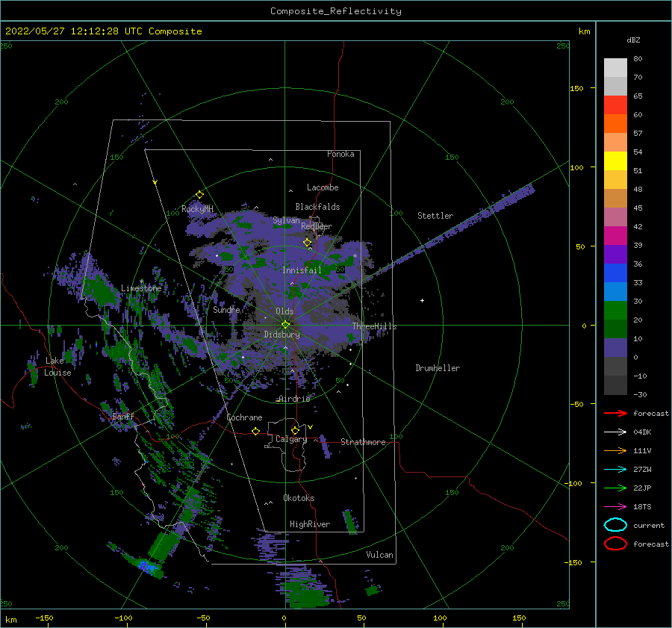Click the orange 111V arrow icon
The image size is (672, 628).
pos(615,450)
